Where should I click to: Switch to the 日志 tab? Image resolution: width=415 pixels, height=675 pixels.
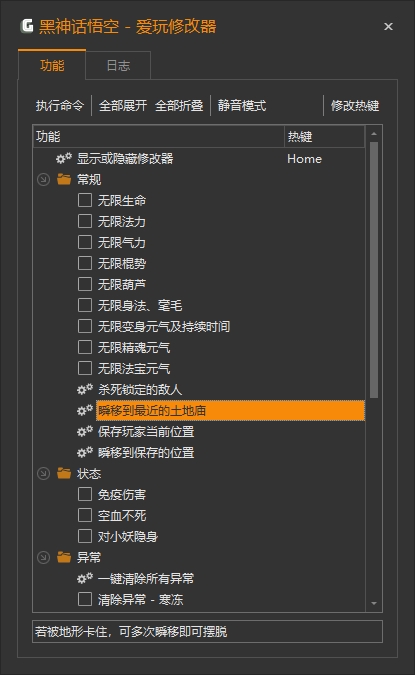(118, 65)
